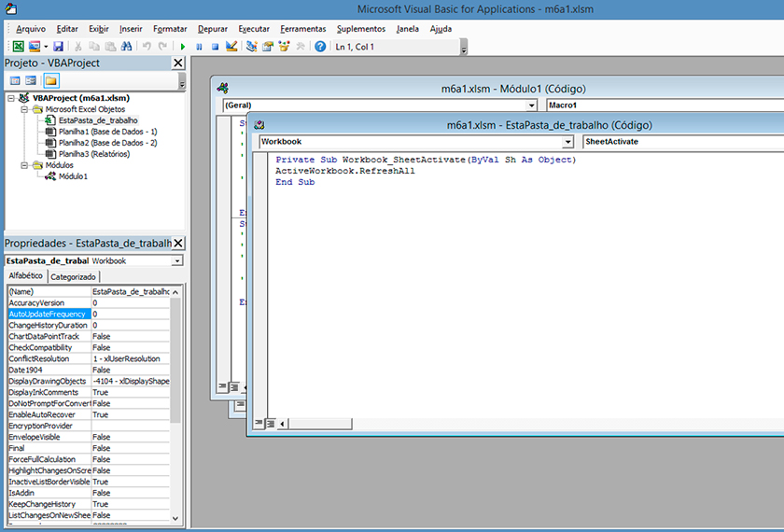Close the Propriedades panel

[x=178, y=244]
